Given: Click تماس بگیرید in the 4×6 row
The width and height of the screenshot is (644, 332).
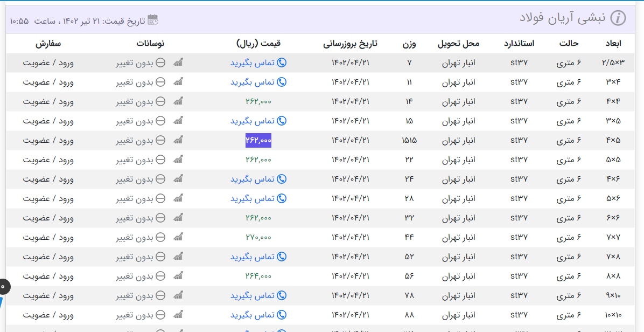Looking at the screenshot, I should (253, 179).
